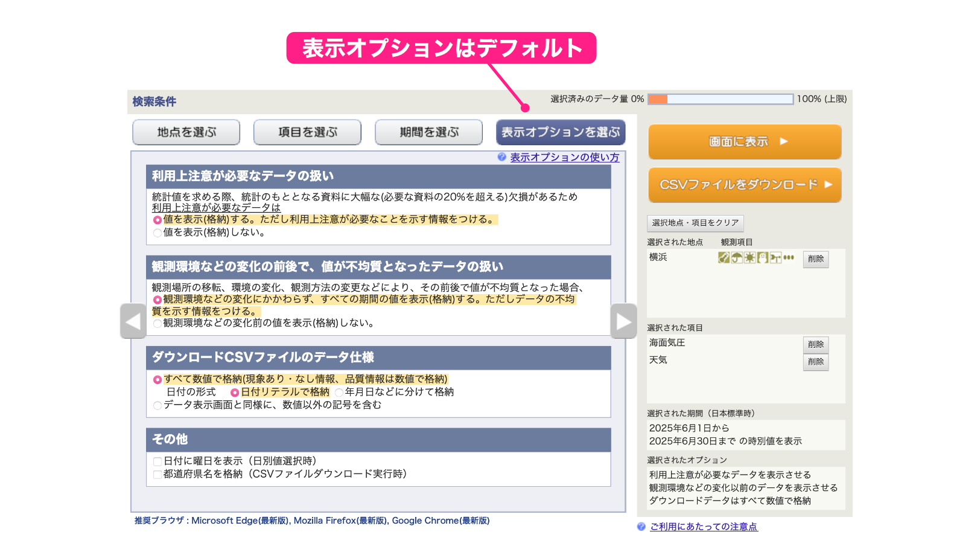This screenshot has height=552, width=980.
Task: Click the sun sunshine icon for 横浜
Action: click(x=749, y=258)
